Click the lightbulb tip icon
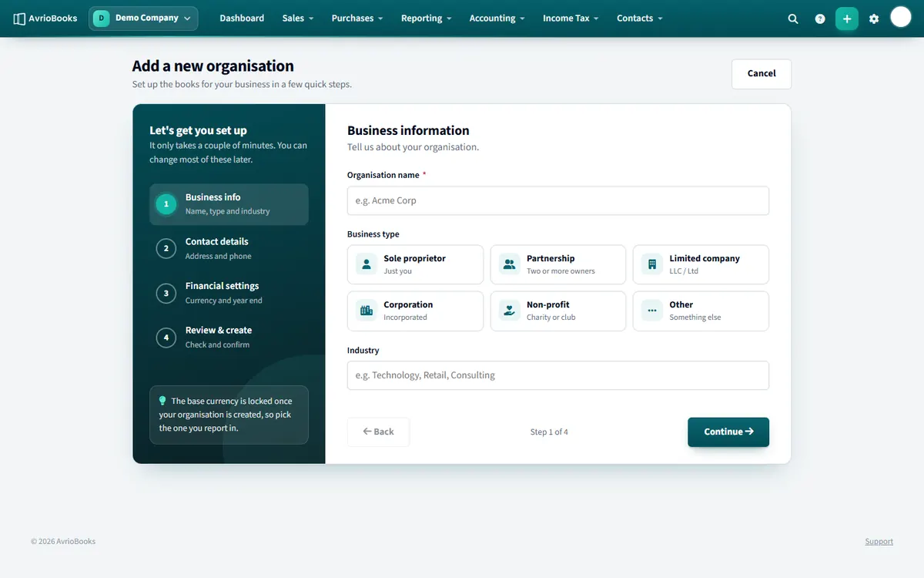The width and height of the screenshot is (924, 578). click(x=162, y=401)
